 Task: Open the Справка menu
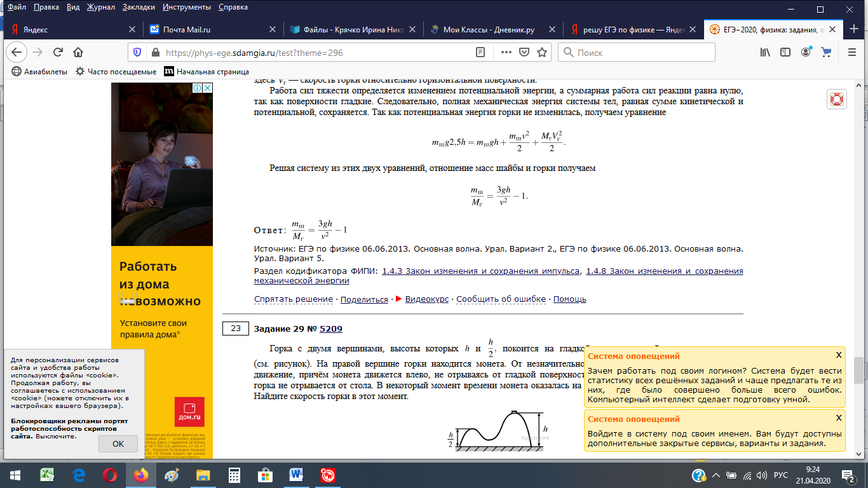[234, 8]
